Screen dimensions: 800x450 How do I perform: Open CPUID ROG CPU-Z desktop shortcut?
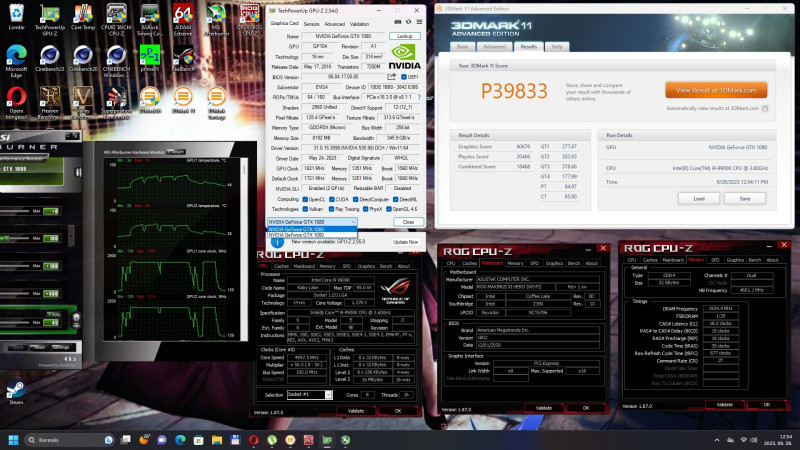[x=249, y=19]
